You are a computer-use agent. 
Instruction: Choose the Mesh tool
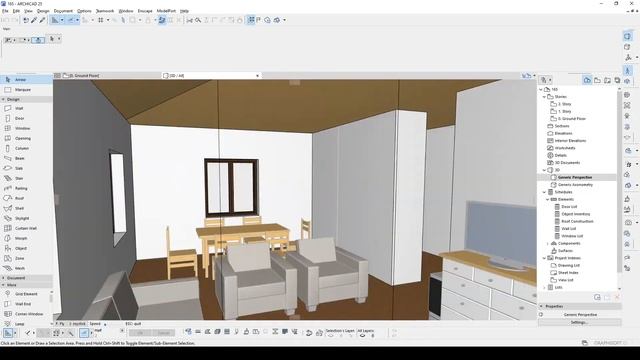click(x=26, y=269)
